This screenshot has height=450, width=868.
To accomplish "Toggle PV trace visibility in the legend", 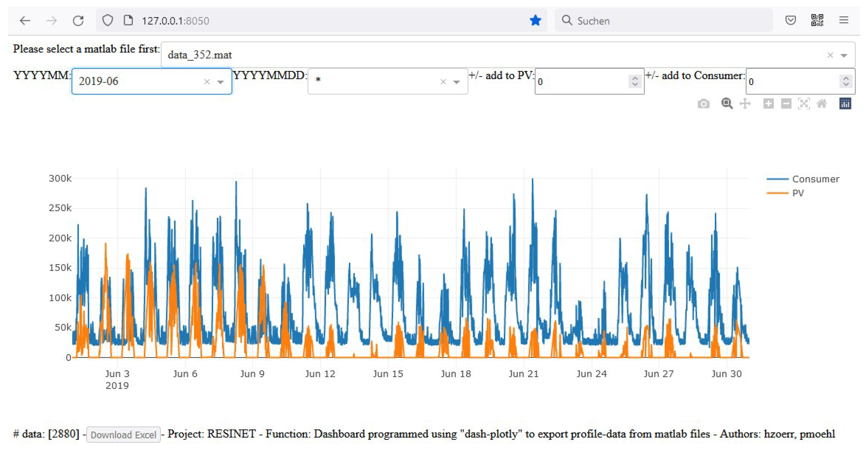I will coord(797,193).
